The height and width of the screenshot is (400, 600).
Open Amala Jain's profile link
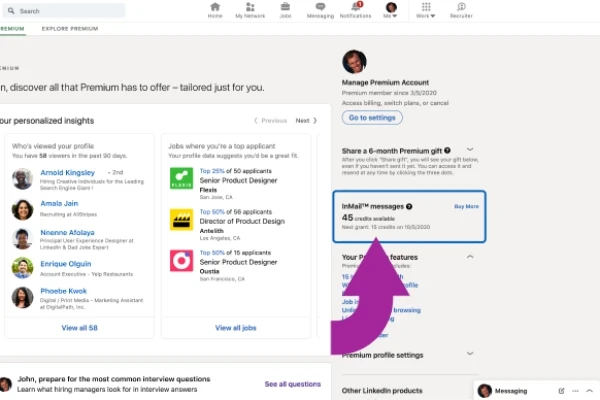click(x=59, y=203)
